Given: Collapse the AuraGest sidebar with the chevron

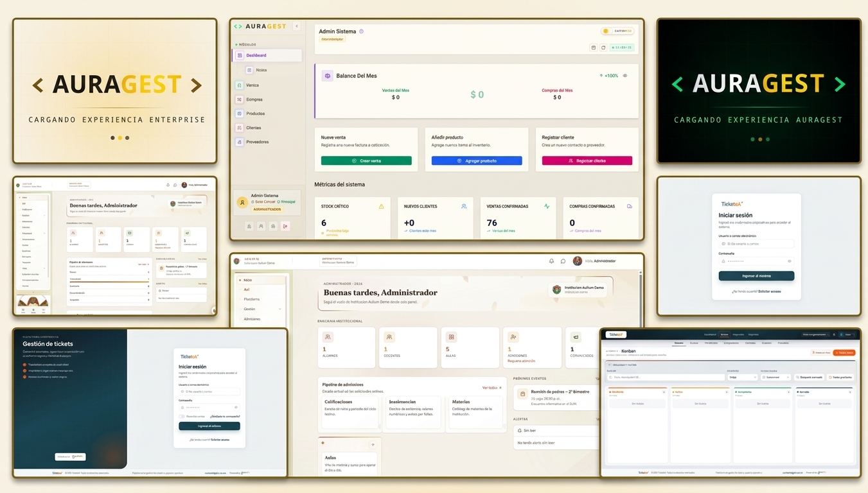Looking at the screenshot, I should (x=296, y=26).
